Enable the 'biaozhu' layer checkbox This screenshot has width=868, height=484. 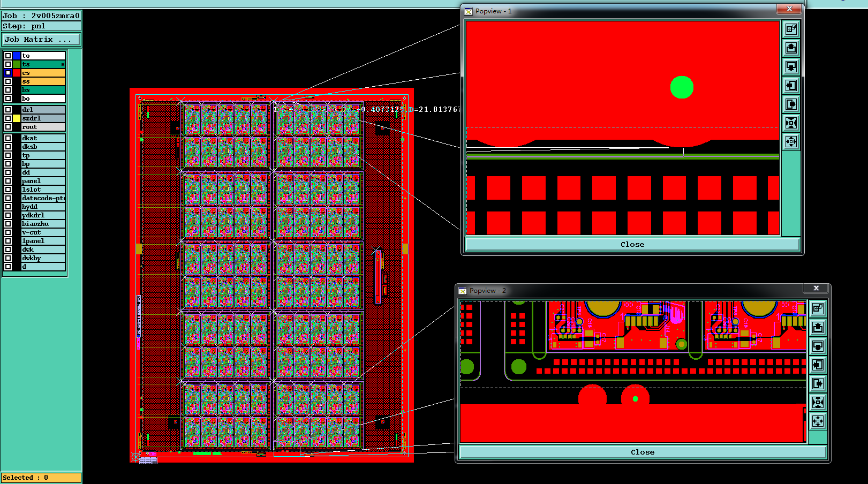point(8,224)
